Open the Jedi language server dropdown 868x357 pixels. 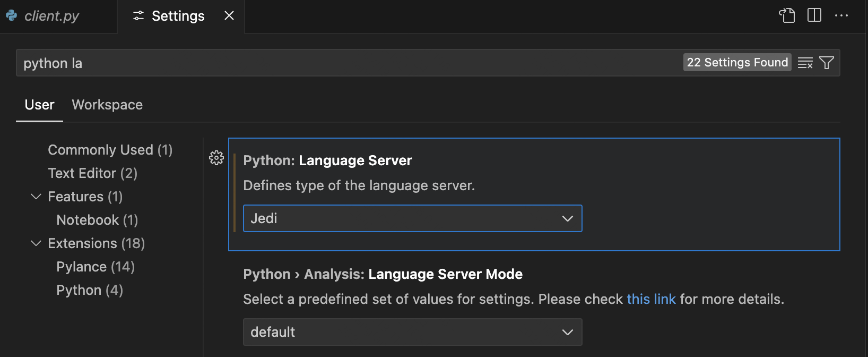[x=412, y=218]
